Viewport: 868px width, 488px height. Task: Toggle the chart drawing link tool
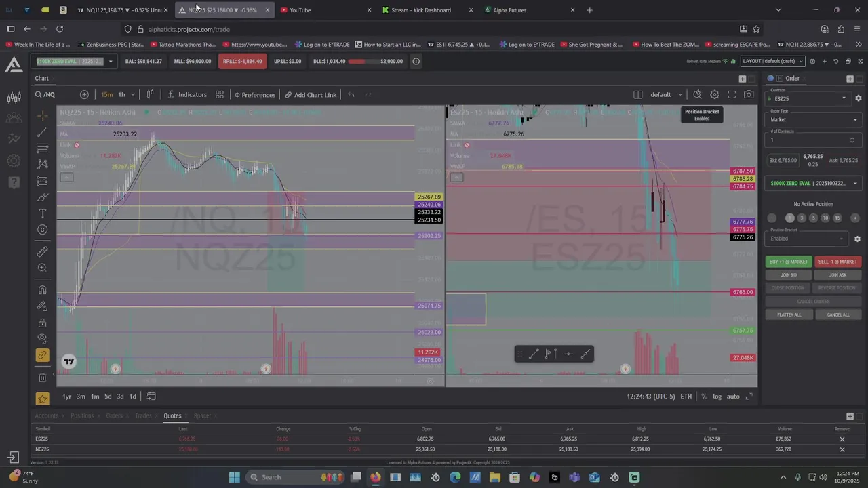[42, 355]
